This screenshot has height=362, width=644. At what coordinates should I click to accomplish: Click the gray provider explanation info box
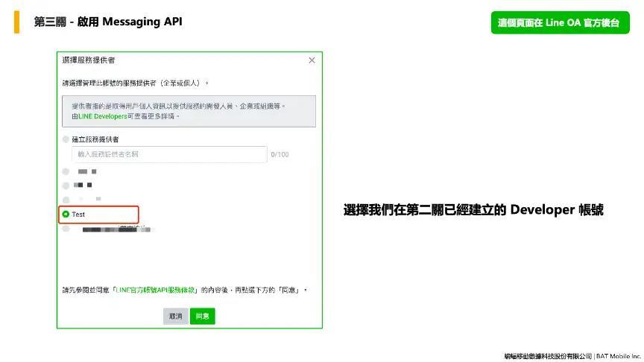(189, 111)
